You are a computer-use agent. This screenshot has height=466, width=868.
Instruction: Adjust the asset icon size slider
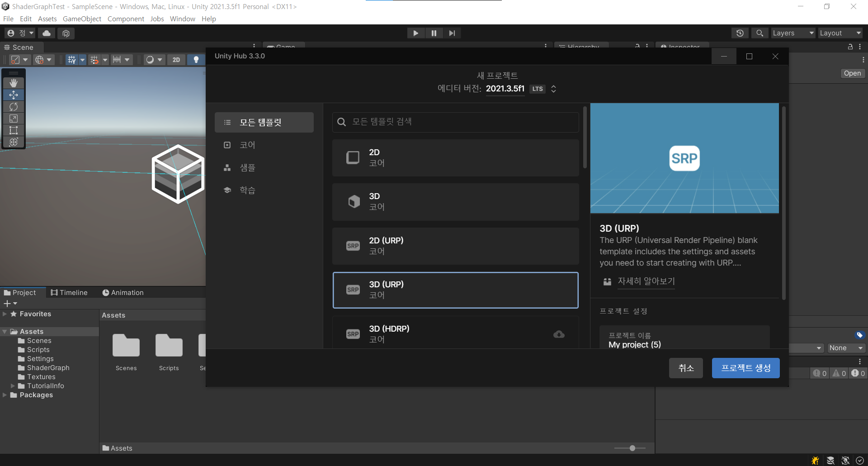pyautogui.click(x=632, y=448)
